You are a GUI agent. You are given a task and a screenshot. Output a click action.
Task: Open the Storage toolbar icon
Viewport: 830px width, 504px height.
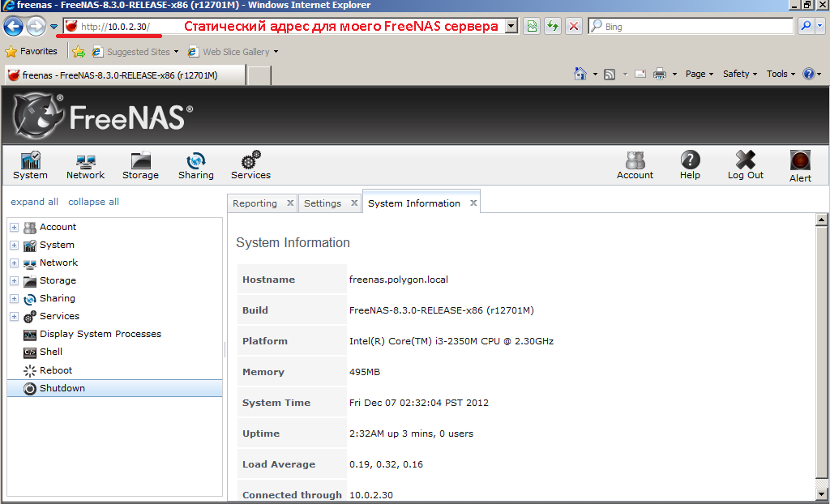[x=140, y=166]
